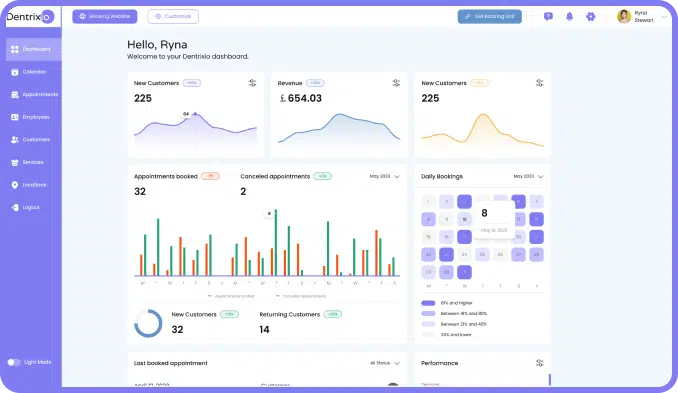This screenshot has width=678, height=393.
Task: Toggle the Light Mode switch
Action: coord(13,362)
